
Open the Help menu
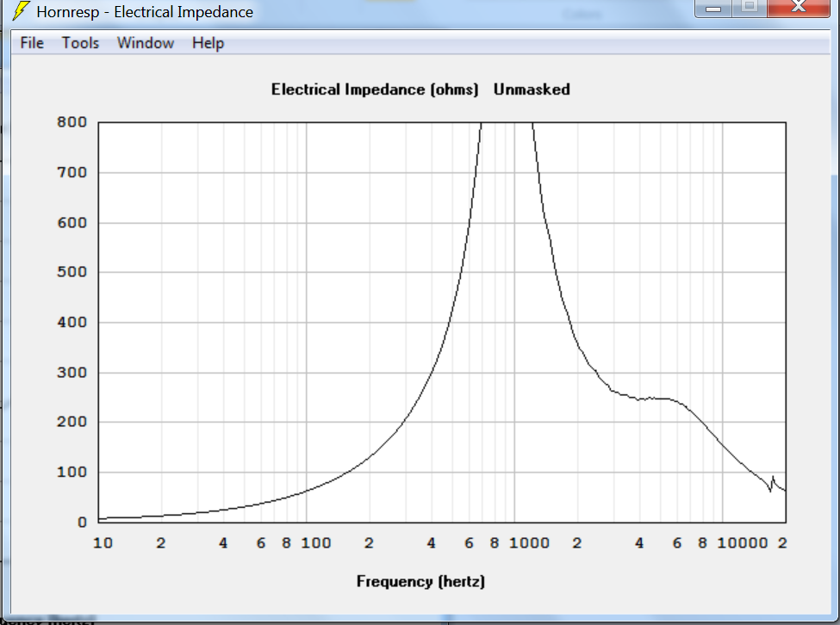pyautogui.click(x=208, y=43)
